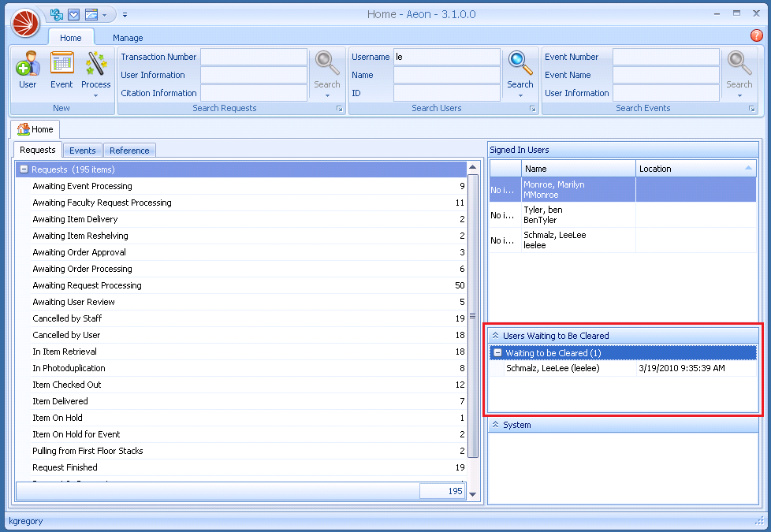Collapse the Users Waiting to Be Cleared panel
Image resolution: width=771 pixels, height=532 pixels.
(495, 336)
